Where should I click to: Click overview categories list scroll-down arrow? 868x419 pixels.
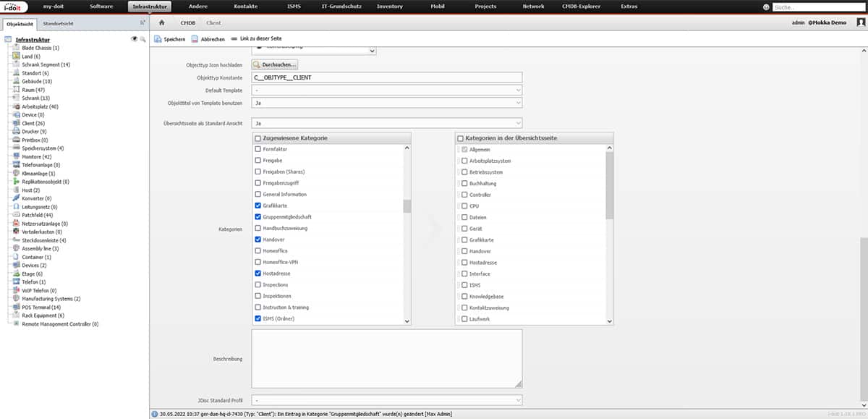tap(610, 321)
